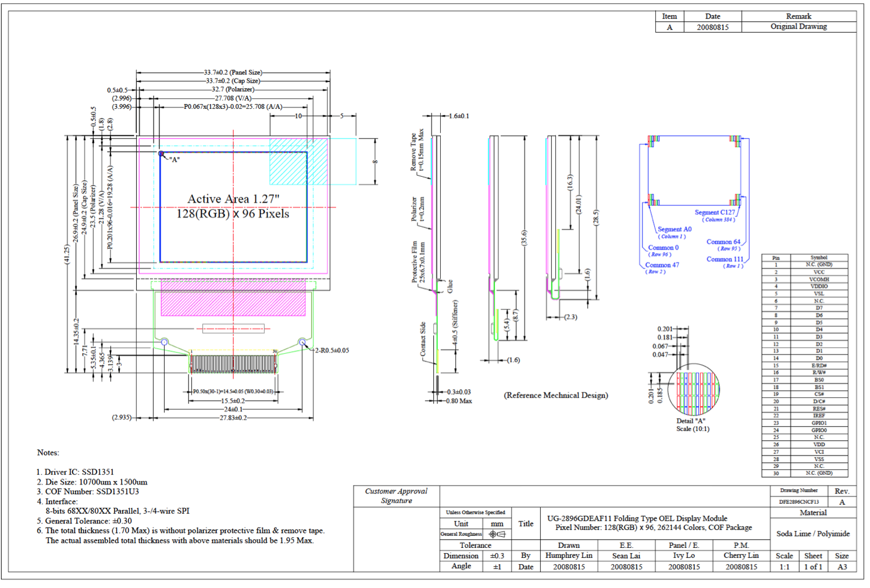This screenshot has height=588, width=870.
Task: Select the '15.5±0.2' dimension label
Action: point(233,401)
